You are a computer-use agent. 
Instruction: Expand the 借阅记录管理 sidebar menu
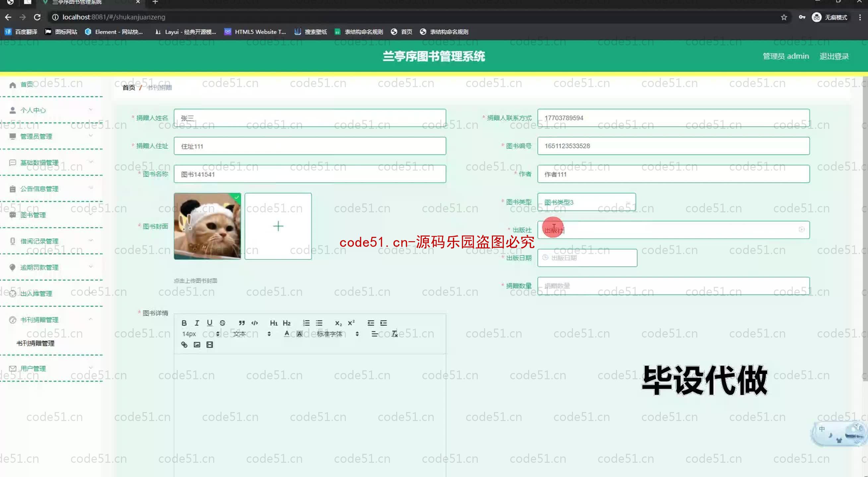(51, 241)
